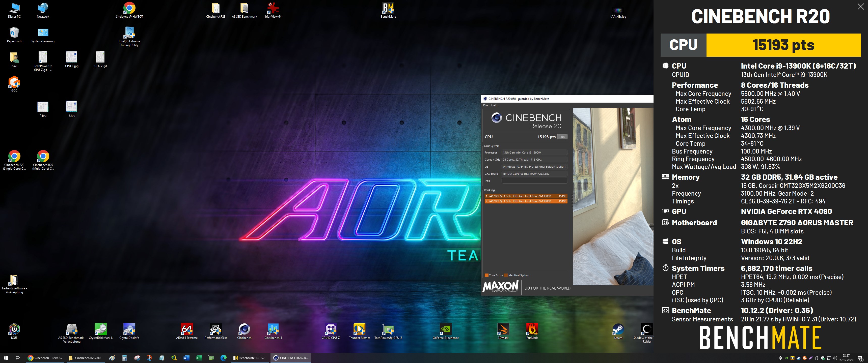The image size is (868, 363).
Task: Open Calculator from the taskbar
Action: coord(124,358)
